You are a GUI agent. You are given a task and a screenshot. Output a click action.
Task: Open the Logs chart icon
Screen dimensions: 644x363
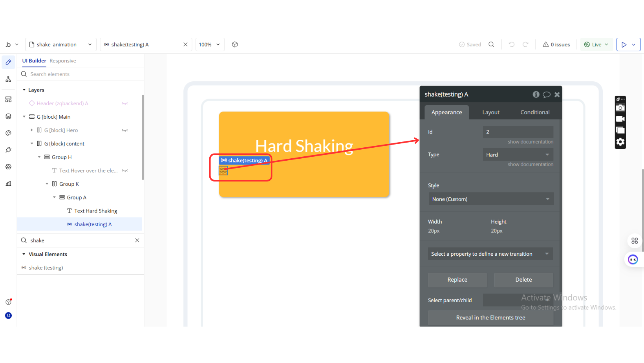pyautogui.click(x=8, y=183)
